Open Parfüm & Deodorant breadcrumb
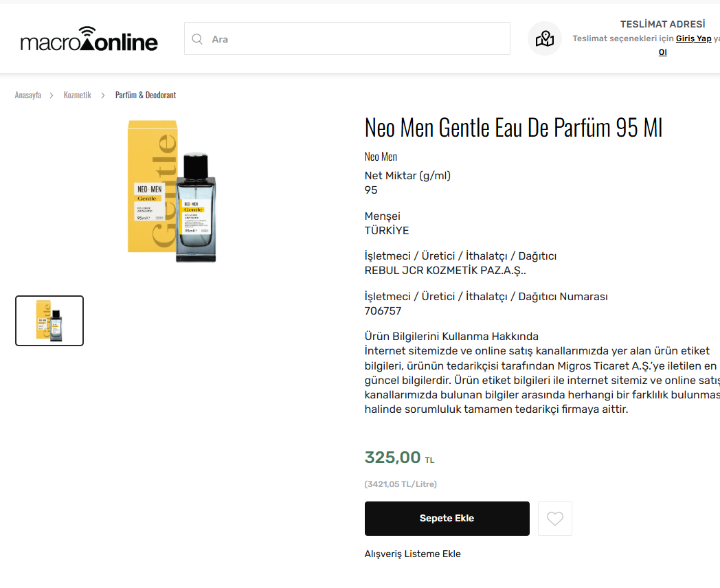The image size is (720, 588). (x=146, y=95)
